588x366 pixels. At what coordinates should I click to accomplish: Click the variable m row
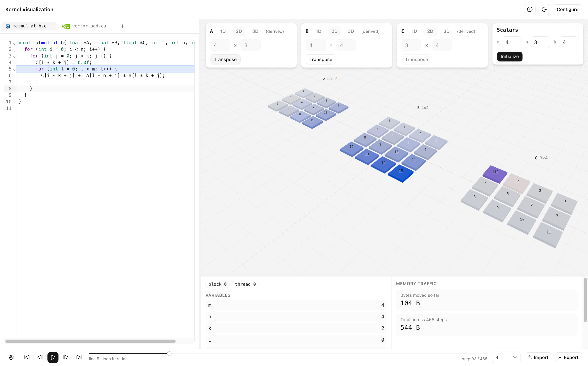click(296, 305)
